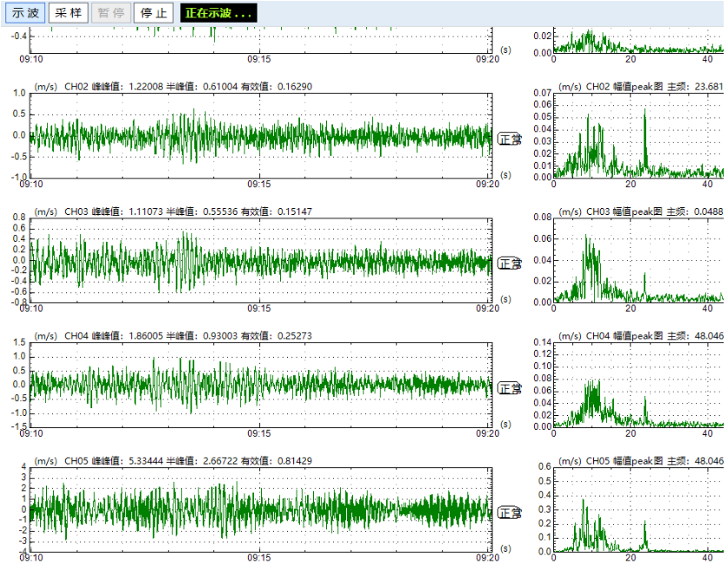Click the green 正在示波 status indicator
728x570 pixels.
pos(219,13)
